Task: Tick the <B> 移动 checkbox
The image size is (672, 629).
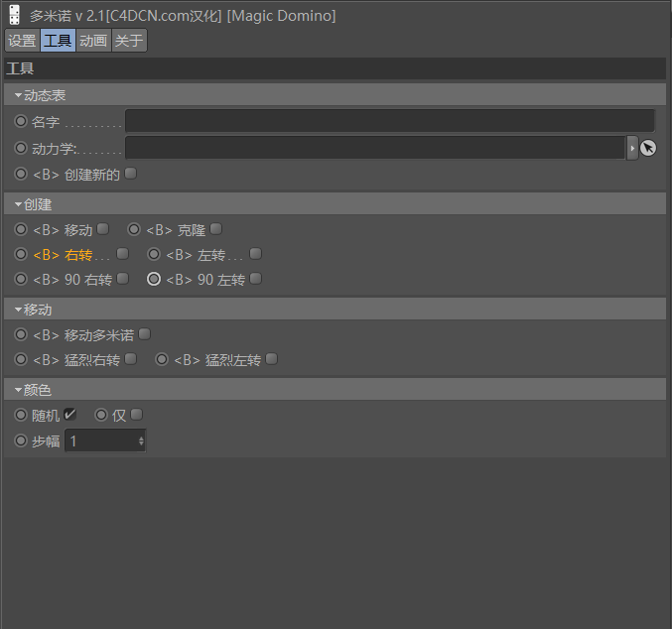Action: 103,229
